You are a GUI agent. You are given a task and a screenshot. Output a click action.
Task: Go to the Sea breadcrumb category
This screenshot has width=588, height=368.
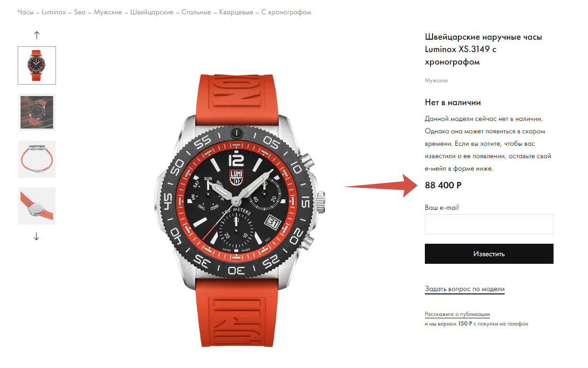click(x=80, y=12)
